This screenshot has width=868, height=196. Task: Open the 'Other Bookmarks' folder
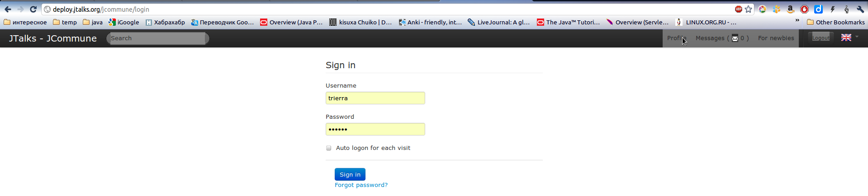tap(835, 22)
